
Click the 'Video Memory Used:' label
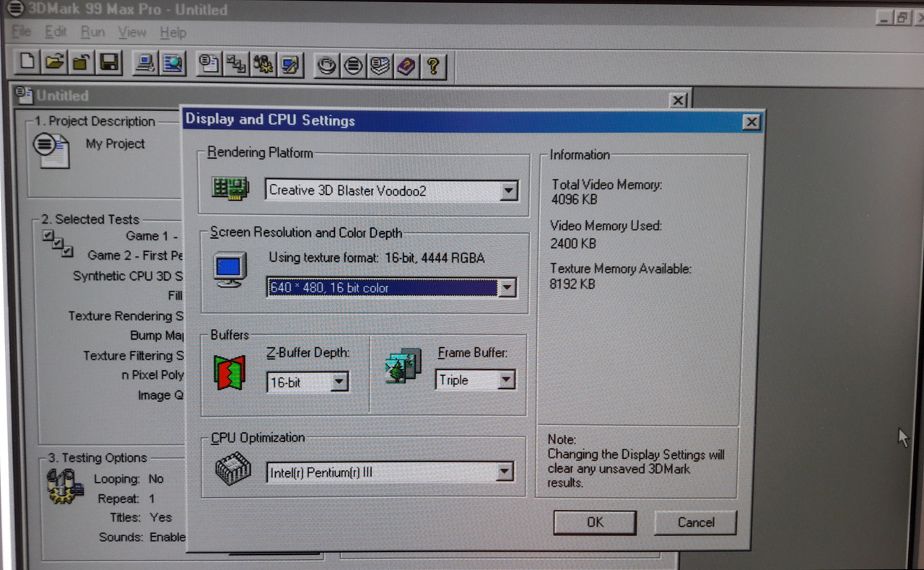point(605,226)
